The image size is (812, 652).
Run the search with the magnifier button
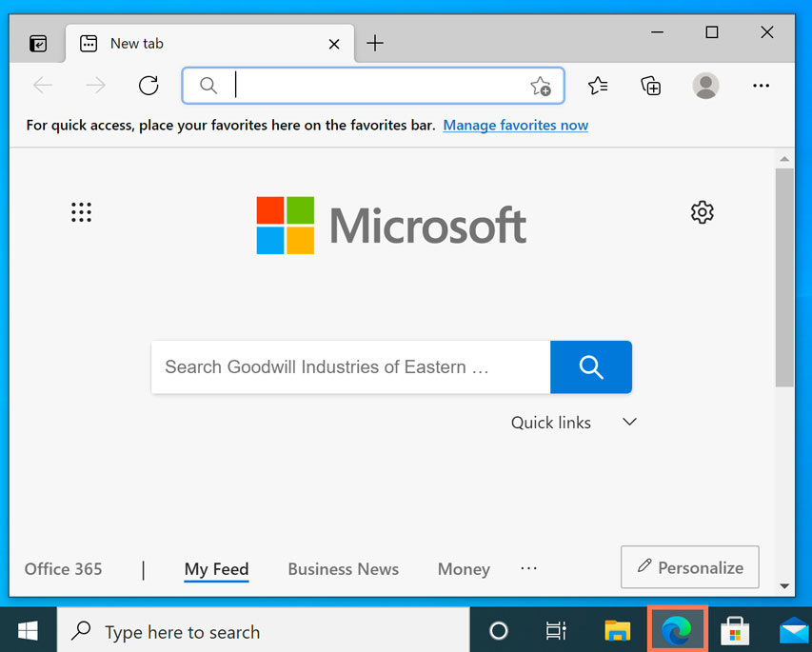coord(590,366)
